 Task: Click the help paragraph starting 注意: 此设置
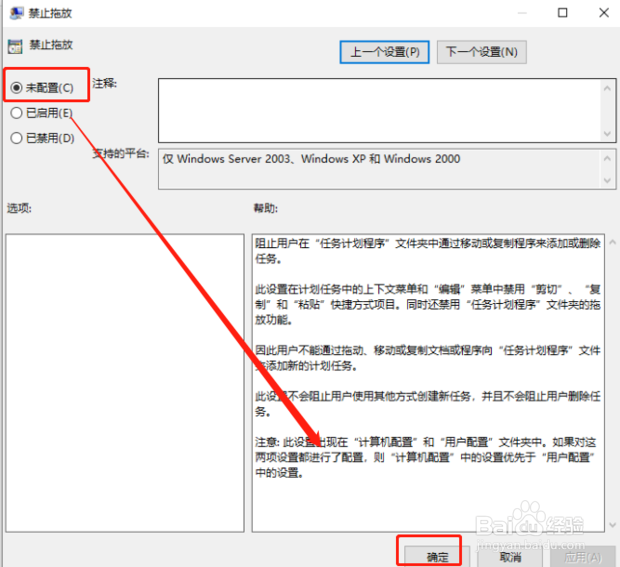[x=425, y=457]
